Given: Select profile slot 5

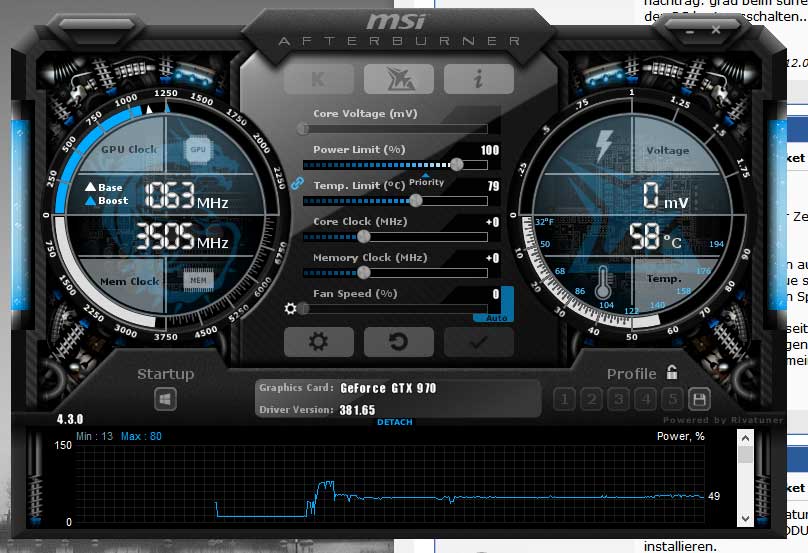Looking at the screenshot, I should 672,399.
